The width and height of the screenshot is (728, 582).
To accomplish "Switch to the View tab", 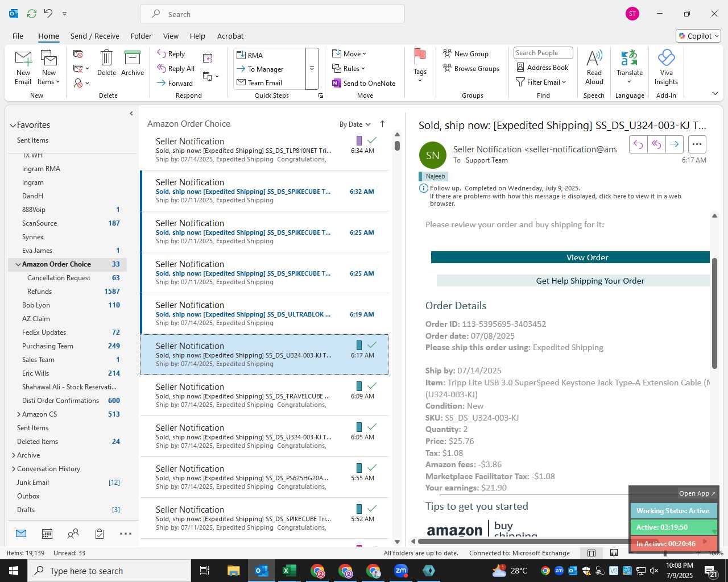I will click(x=171, y=36).
